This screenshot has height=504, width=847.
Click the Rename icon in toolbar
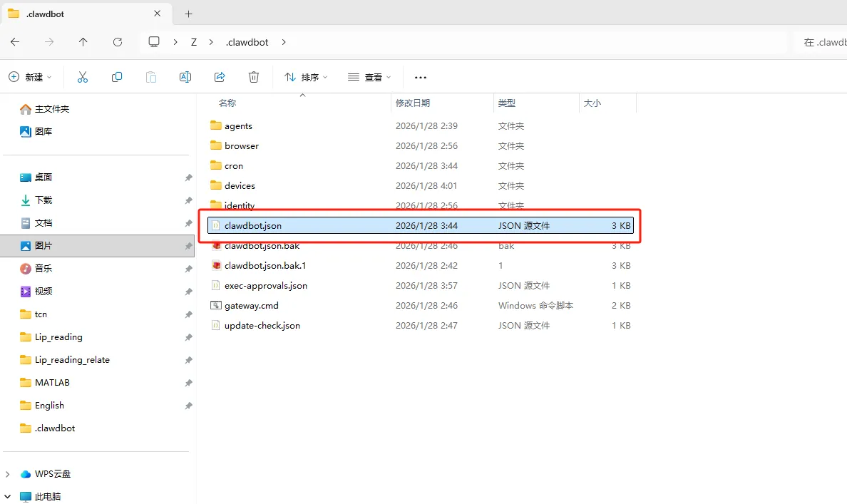(x=185, y=77)
